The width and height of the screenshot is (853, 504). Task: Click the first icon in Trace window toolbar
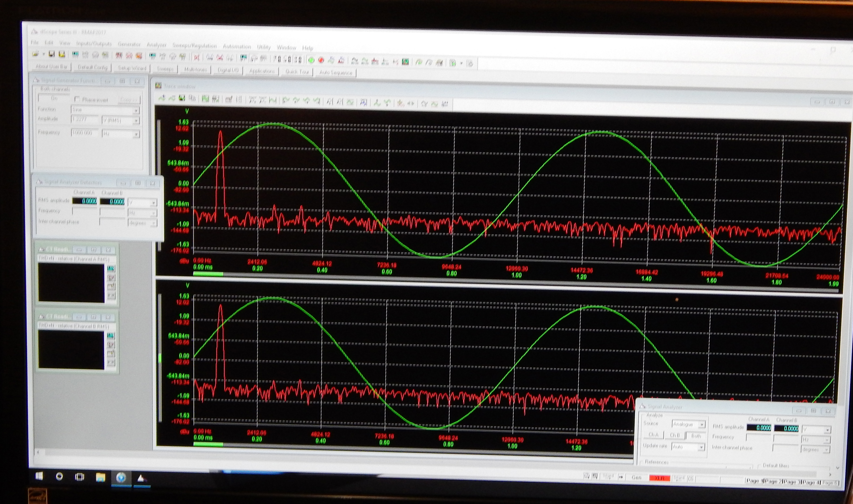coord(162,98)
